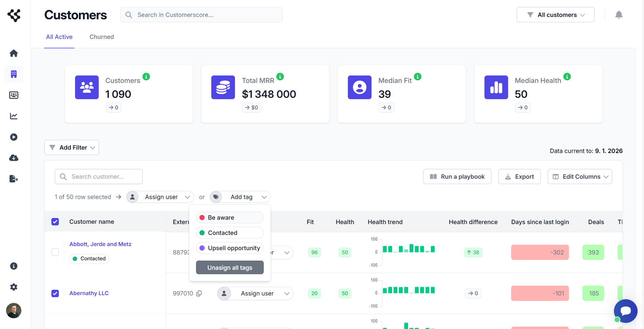
Task: Click the notifications bell icon
Action: [619, 15]
